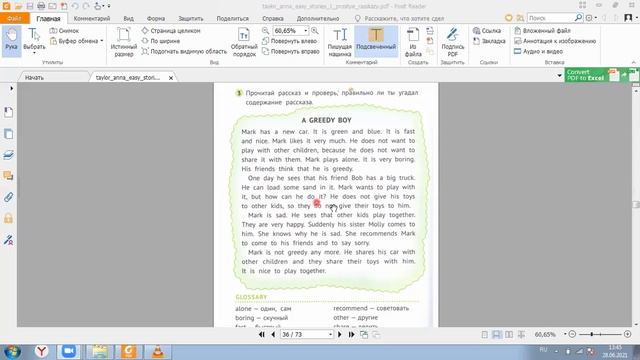Choose Страница целиком fit option
Image resolution: width=640 pixels, height=360 pixels.
pyautogui.click(x=171, y=31)
